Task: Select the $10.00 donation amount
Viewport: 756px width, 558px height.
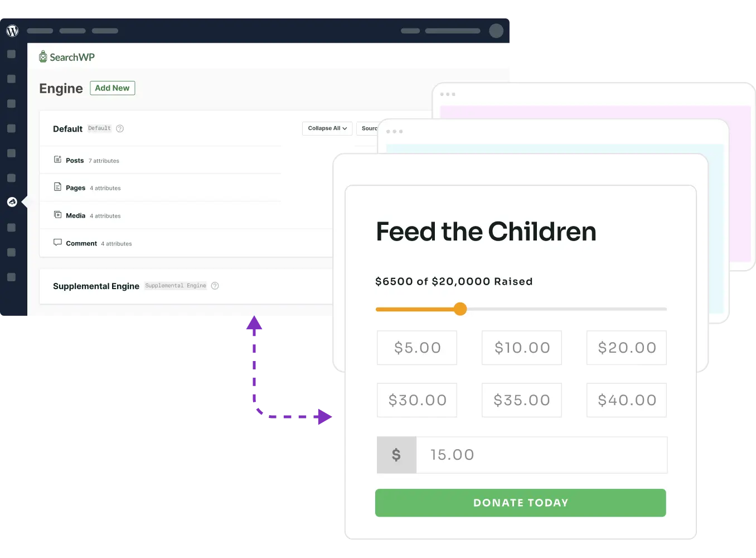Action: (521, 348)
